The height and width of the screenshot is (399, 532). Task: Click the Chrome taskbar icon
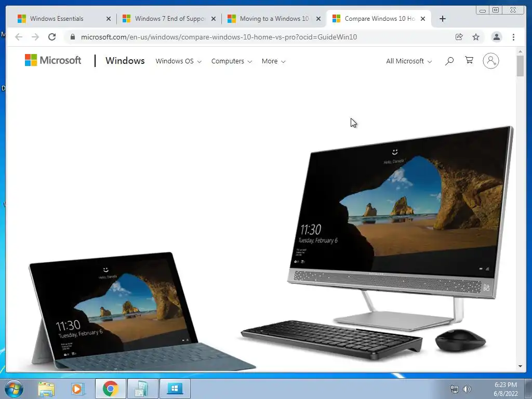point(110,389)
